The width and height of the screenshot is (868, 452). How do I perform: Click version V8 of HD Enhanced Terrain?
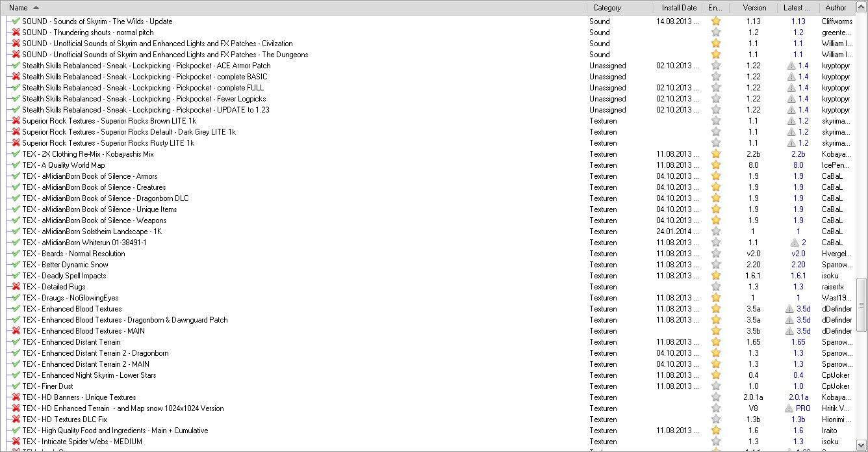click(x=753, y=408)
